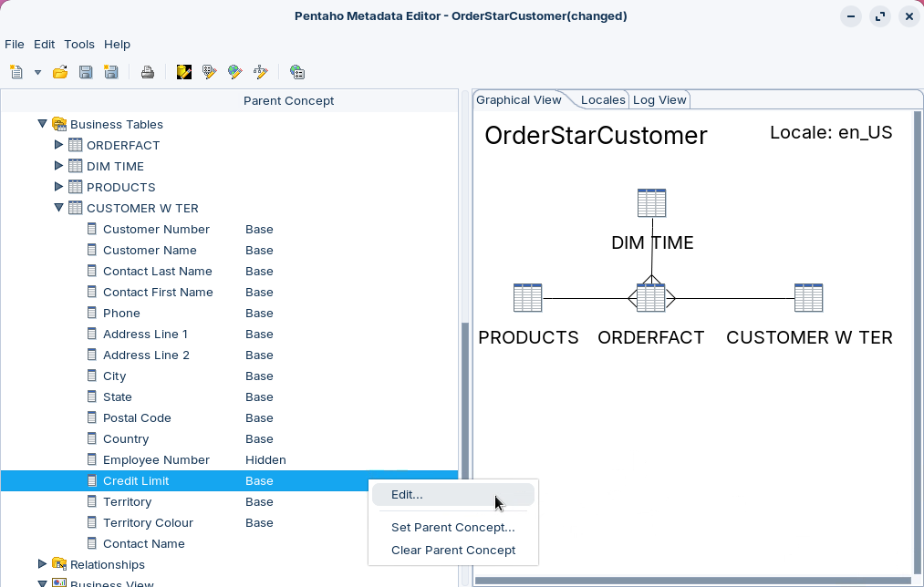Viewport: 924px width, 587px height.
Task: Switch to the Locales tab
Action: pos(603,99)
